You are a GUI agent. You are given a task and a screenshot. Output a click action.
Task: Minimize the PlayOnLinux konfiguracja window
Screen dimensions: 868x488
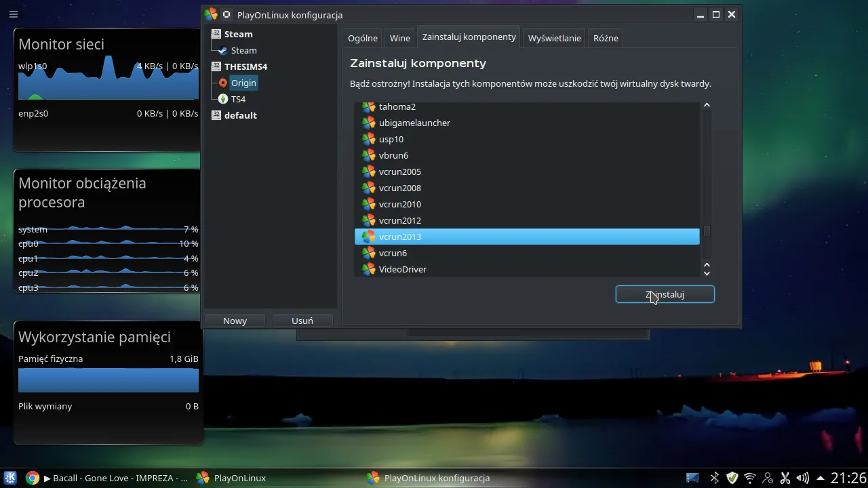(x=700, y=14)
